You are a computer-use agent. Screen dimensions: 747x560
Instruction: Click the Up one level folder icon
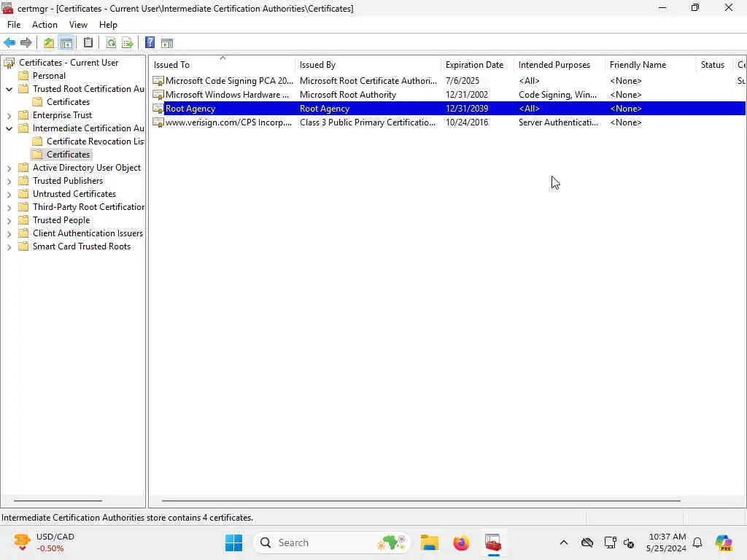click(x=49, y=43)
